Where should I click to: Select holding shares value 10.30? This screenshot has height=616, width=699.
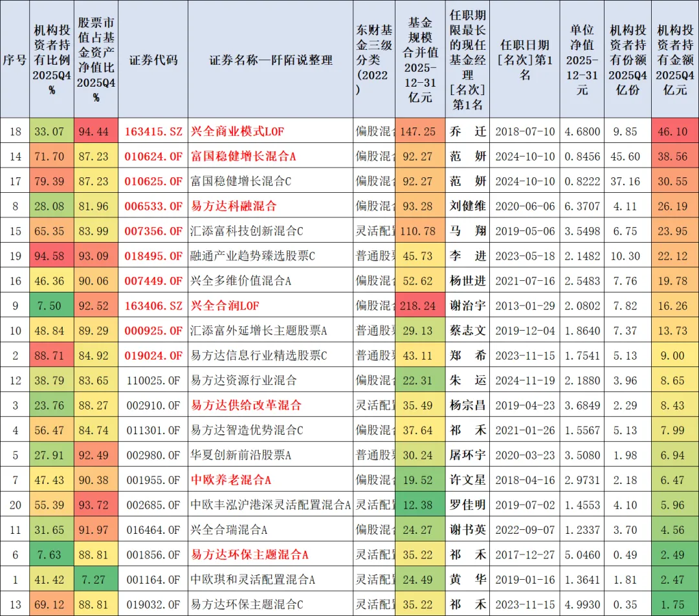pyautogui.click(x=625, y=256)
